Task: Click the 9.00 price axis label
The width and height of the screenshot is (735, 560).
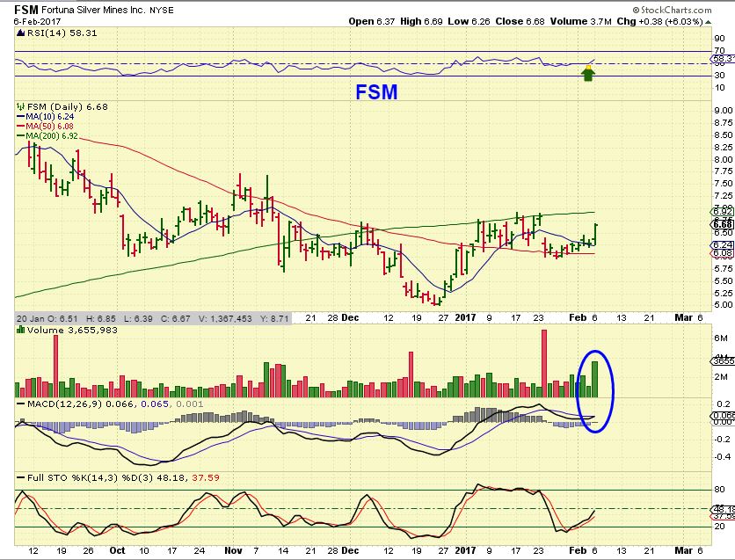Action: 724,111
